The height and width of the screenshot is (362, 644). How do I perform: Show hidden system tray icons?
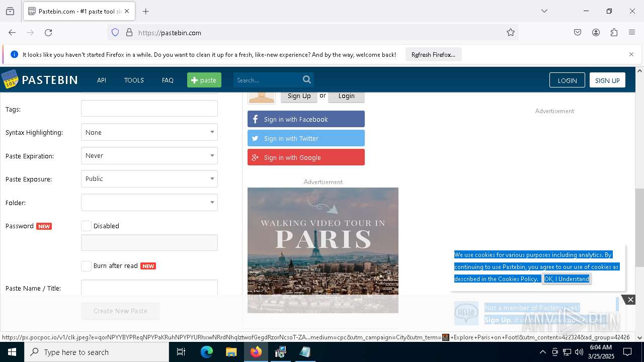click(542, 352)
